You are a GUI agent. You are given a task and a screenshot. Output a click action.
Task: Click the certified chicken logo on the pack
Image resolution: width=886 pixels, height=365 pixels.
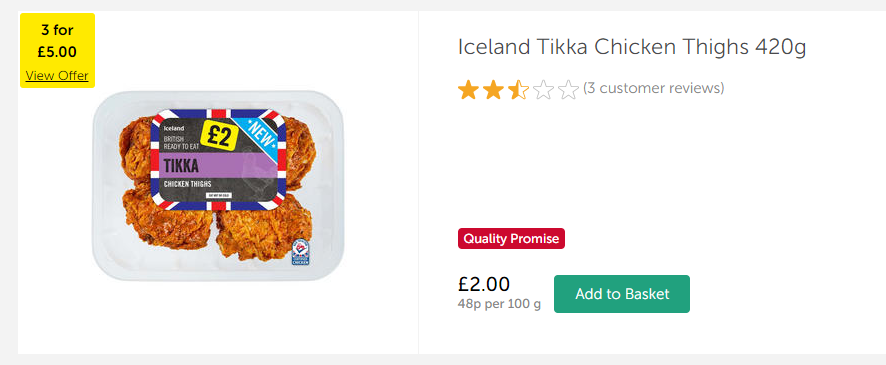(300, 251)
